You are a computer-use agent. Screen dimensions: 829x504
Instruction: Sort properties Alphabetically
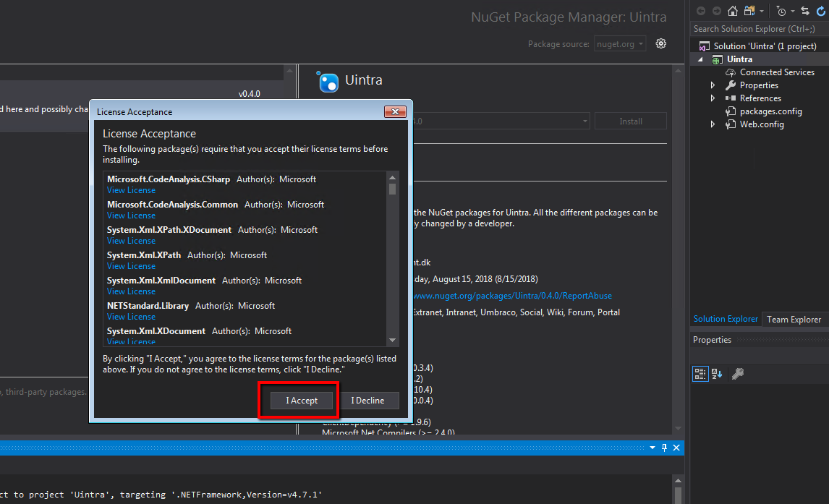[x=717, y=374]
